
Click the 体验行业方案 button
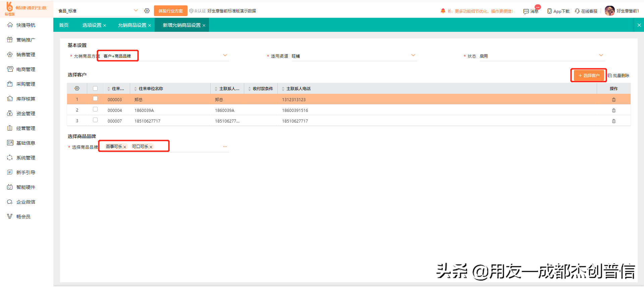pos(170,11)
